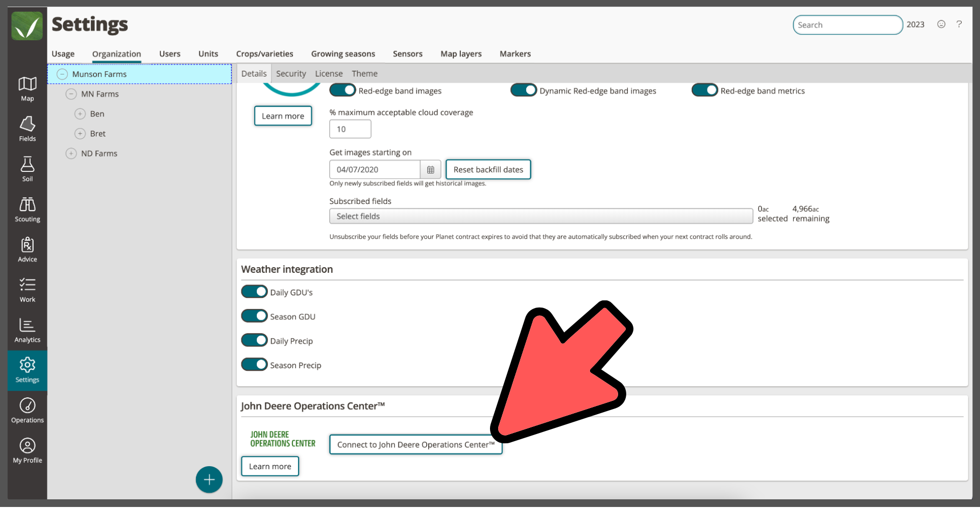Click the cloud coverage percentage field
This screenshot has width=980, height=508.
pyautogui.click(x=350, y=130)
